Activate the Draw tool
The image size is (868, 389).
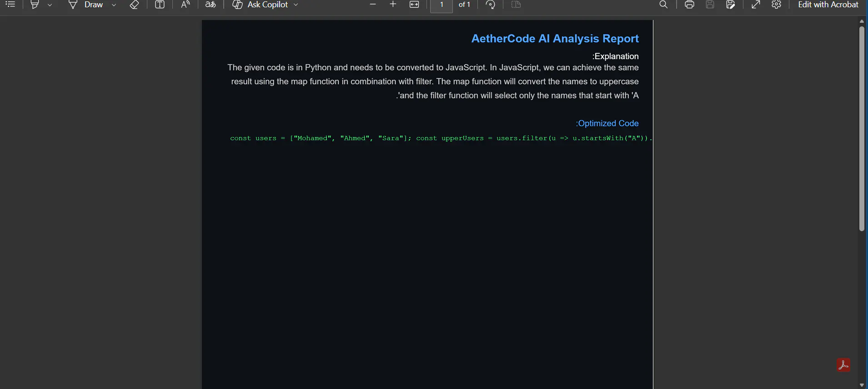pyautogui.click(x=85, y=5)
